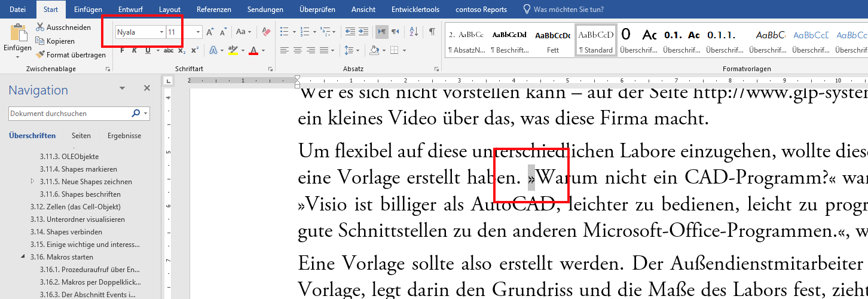Screen dimensions: 868x299
Task: Open the Datei tab
Action: click(18, 10)
